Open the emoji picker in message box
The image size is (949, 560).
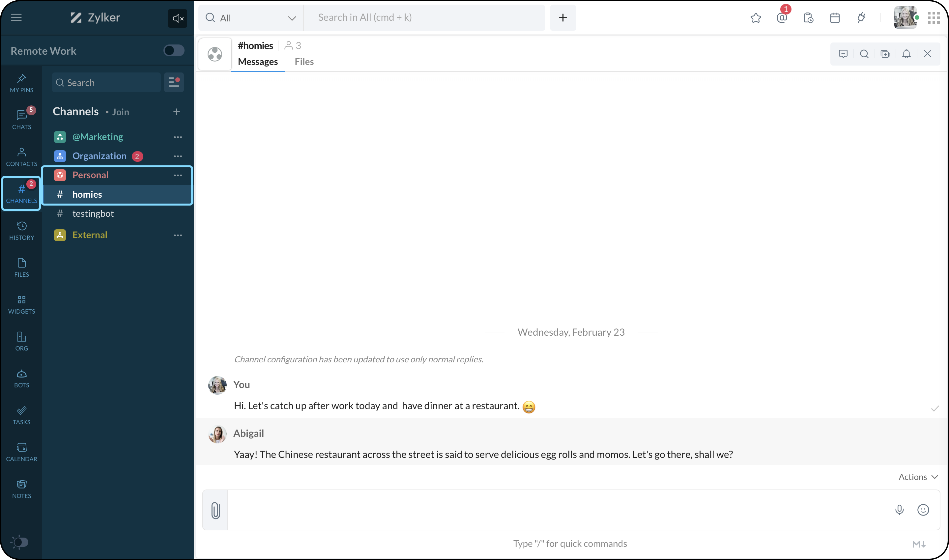(x=923, y=510)
